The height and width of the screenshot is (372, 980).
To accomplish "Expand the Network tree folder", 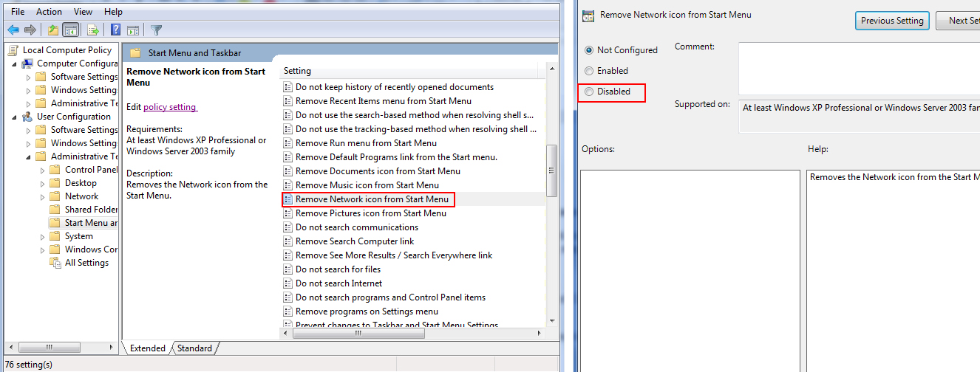I will tap(43, 196).
